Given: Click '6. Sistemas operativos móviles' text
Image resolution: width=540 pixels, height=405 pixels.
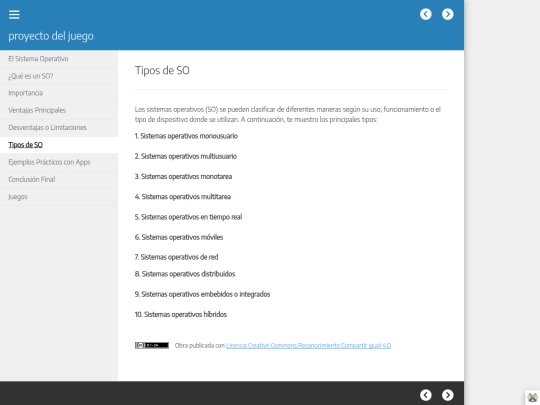Looking at the screenshot, I should coord(179,237).
